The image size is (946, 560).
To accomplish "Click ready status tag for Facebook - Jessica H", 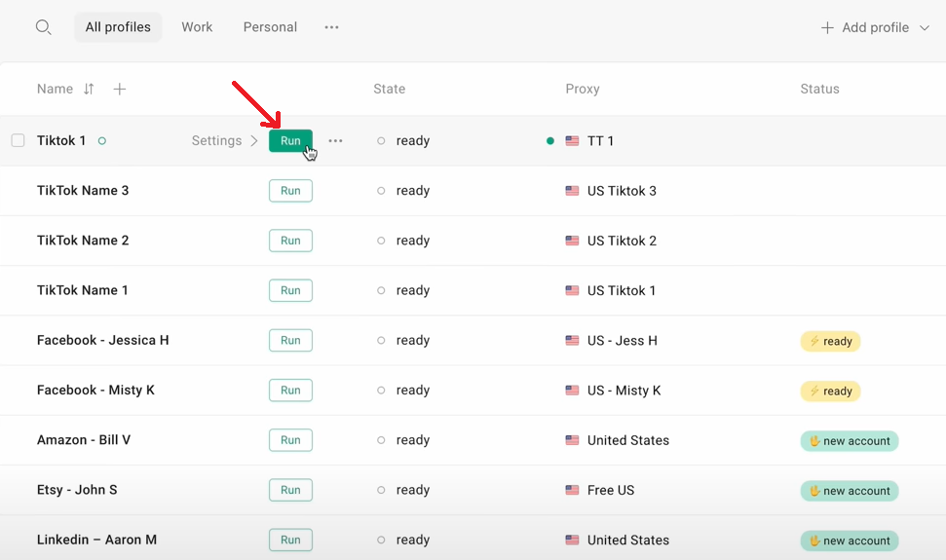I will pyautogui.click(x=830, y=341).
